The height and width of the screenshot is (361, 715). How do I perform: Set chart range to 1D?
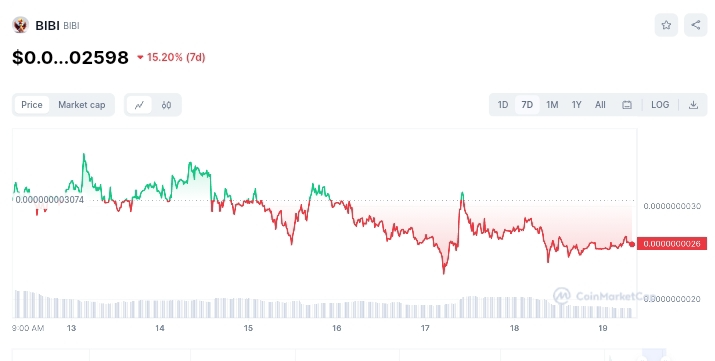503,105
